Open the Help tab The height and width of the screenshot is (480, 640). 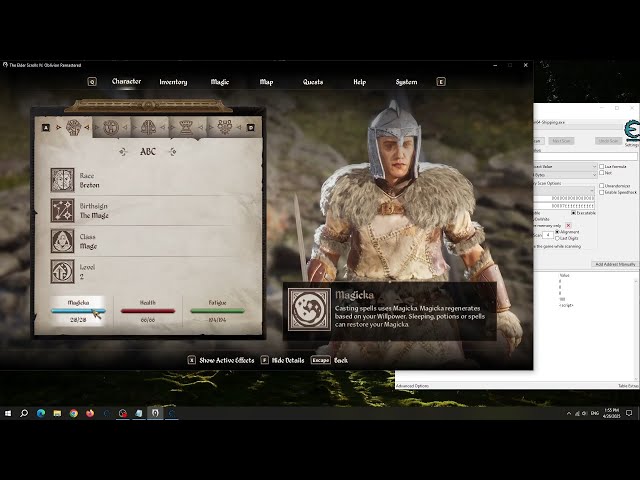click(x=360, y=82)
